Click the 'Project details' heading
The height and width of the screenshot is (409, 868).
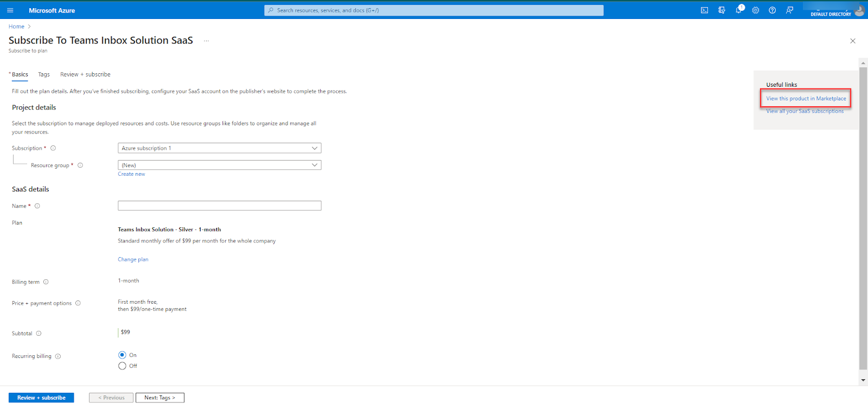(x=34, y=107)
